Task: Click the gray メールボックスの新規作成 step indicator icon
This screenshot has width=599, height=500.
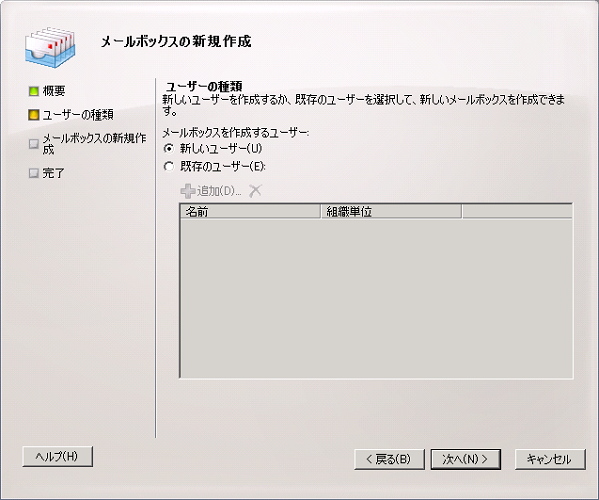Action: pos(34,144)
